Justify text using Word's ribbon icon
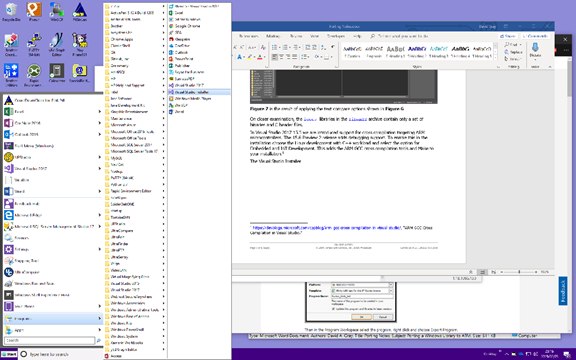The image size is (576, 360). point(295,57)
